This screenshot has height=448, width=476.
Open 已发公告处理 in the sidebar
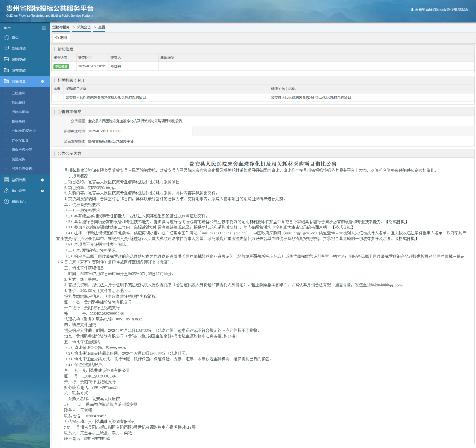coord(22,169)
